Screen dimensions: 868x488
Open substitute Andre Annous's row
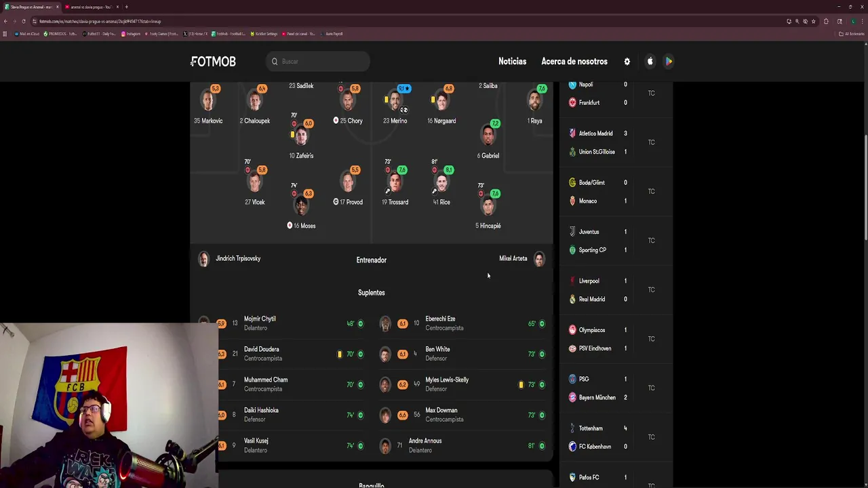pos(462,445)
